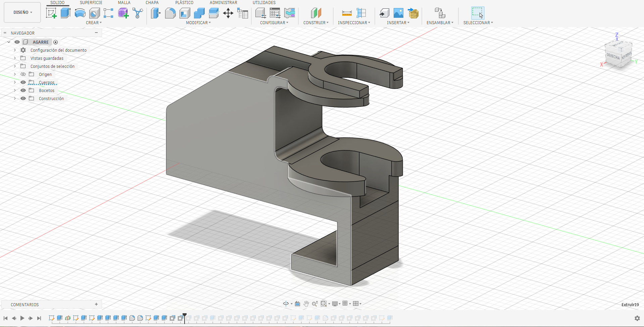Click the ViewCube DERECHA face
The height and width of the screenshot is (327, 644).
(x=613, y=56)
